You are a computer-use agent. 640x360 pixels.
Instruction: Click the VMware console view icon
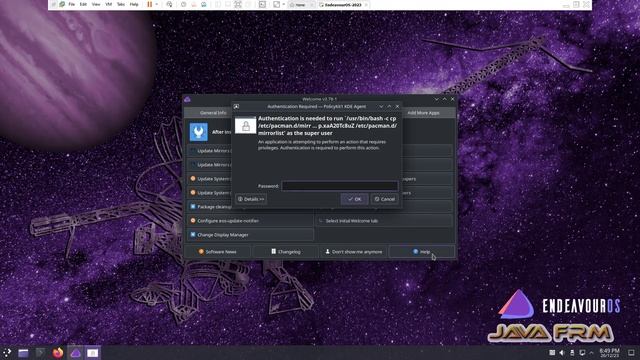[262, 4]
